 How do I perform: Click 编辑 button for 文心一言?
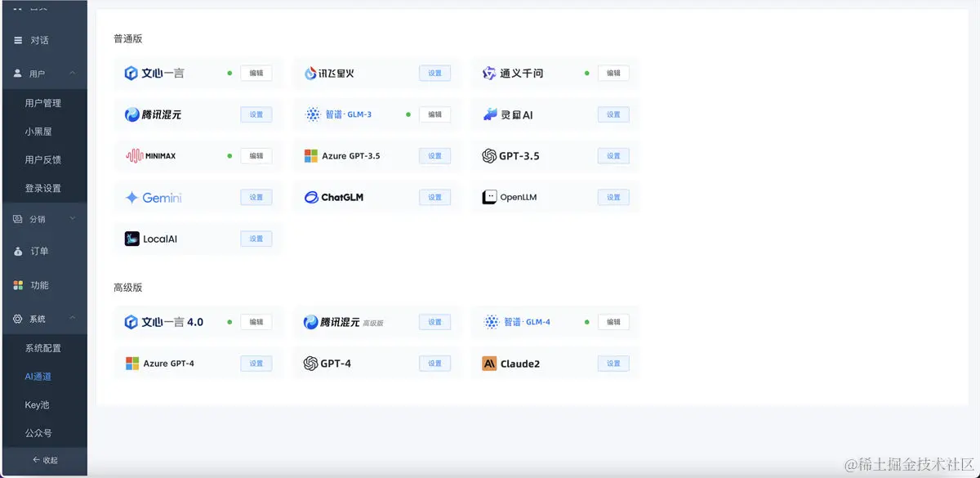click(x=256, y=73)
